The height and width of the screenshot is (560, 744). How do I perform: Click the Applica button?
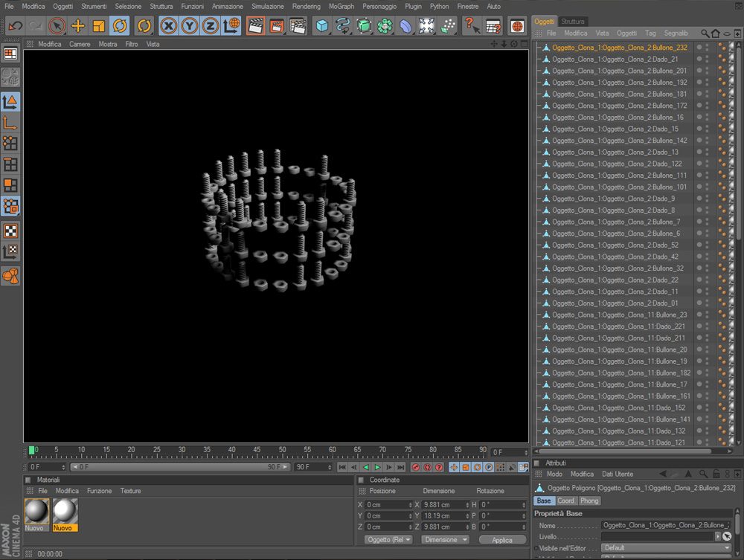pyautogui.click(x=502, y=540)
